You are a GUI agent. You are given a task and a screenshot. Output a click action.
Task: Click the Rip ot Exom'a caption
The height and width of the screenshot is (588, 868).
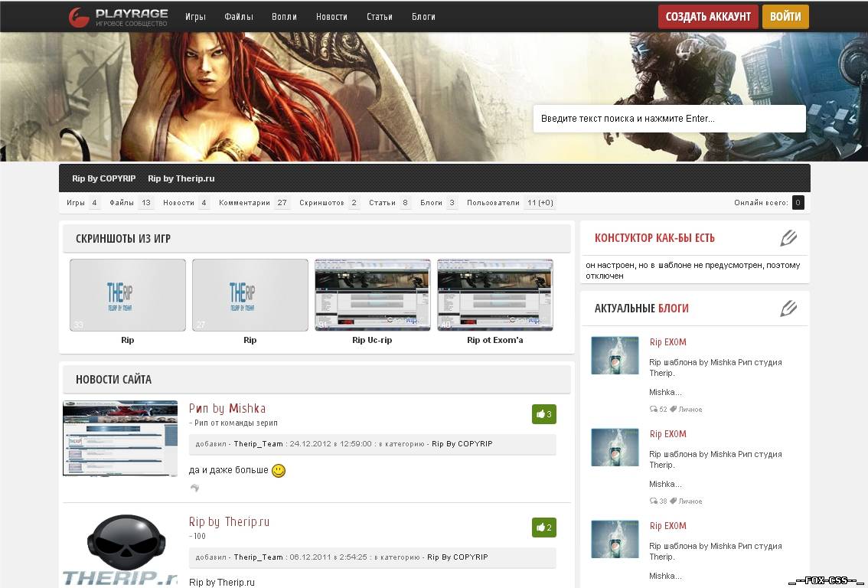point(495,340)
